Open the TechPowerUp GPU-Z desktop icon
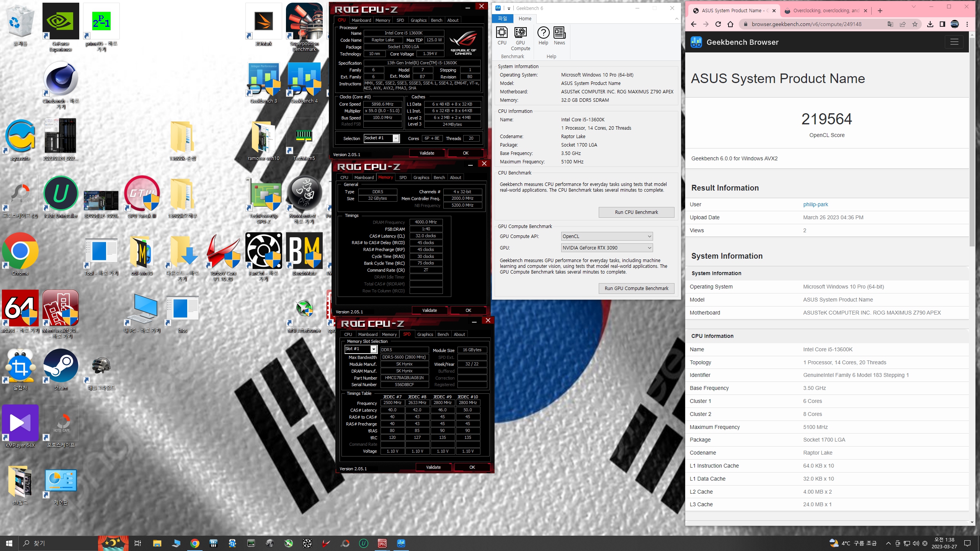 pyautogui.click(x=264, y=200)
